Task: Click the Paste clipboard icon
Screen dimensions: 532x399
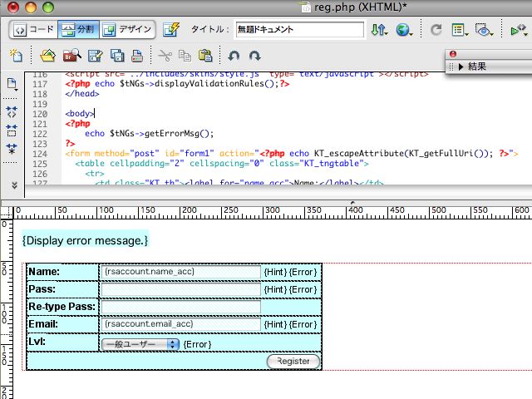Action: 204,56
